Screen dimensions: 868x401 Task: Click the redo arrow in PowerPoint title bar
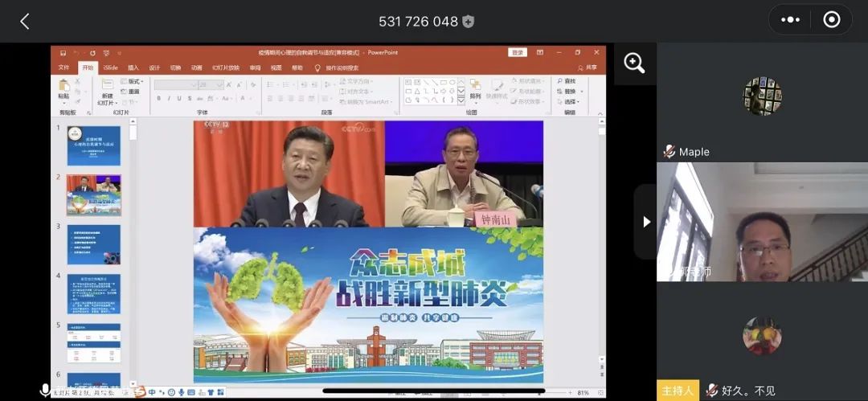[92, 53]
